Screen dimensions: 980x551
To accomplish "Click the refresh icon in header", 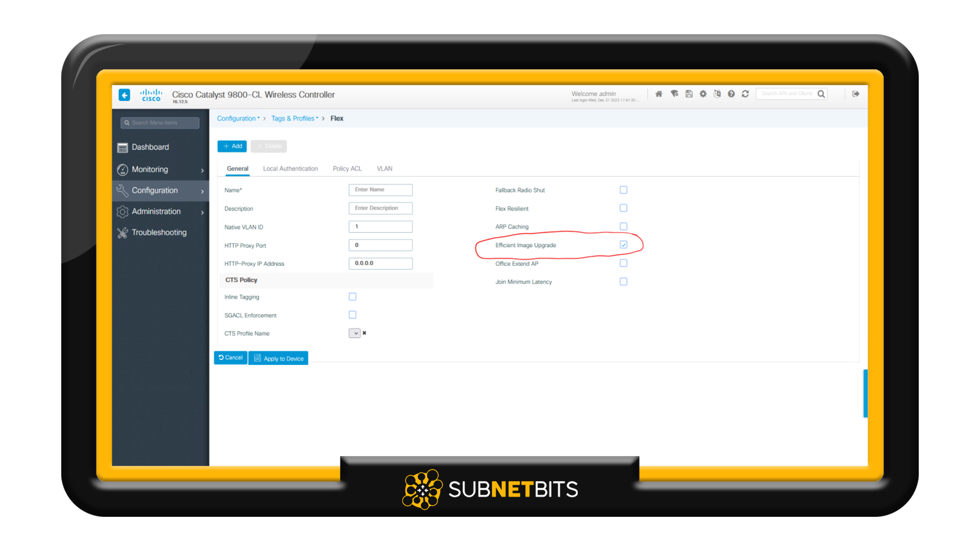I will (x=745, y=94).
